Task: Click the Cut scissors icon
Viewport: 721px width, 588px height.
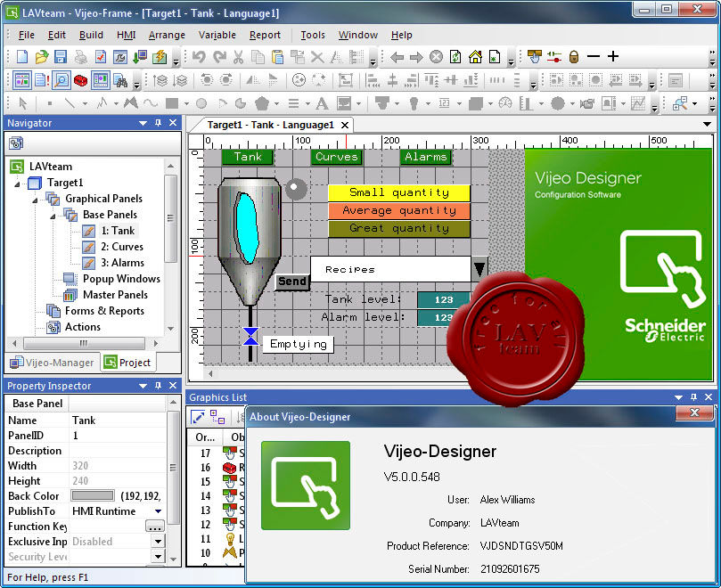Action: [238, 57]
